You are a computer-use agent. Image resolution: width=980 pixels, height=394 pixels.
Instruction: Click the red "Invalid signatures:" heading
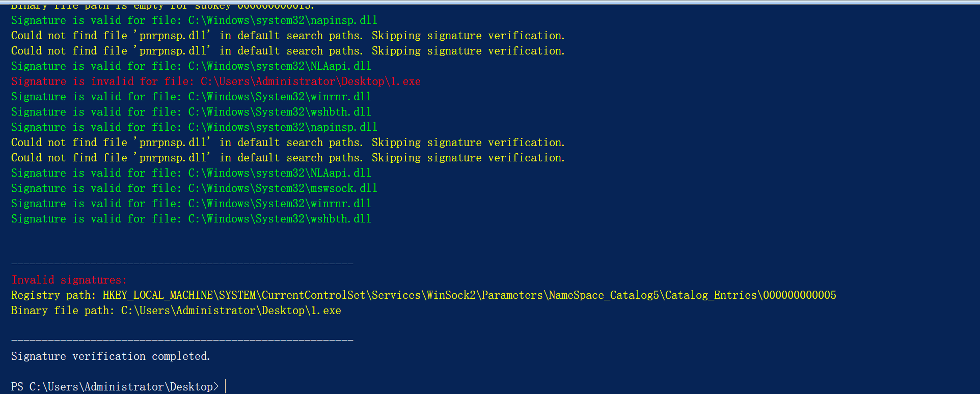coord(69,280)
